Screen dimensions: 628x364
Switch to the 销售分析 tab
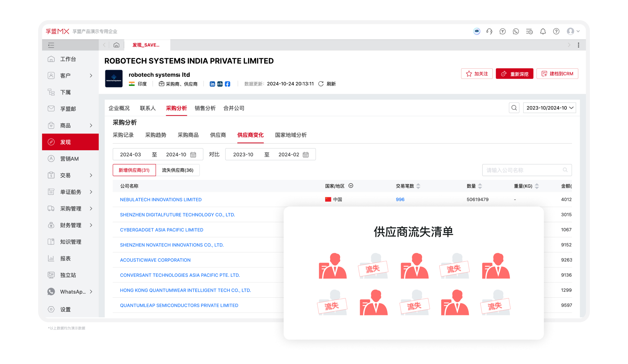(x=205, y=108)
